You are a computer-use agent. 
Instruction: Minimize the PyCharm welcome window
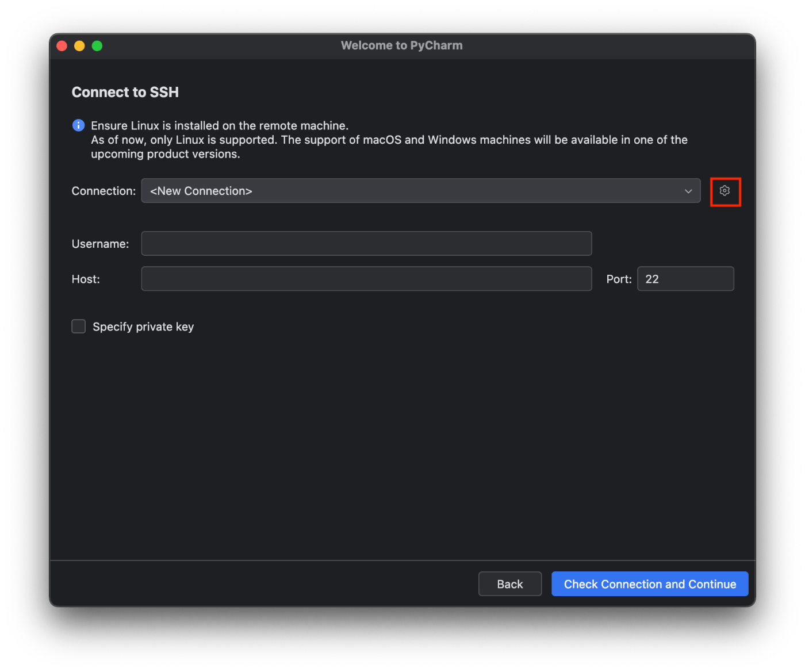click(79, 46)
